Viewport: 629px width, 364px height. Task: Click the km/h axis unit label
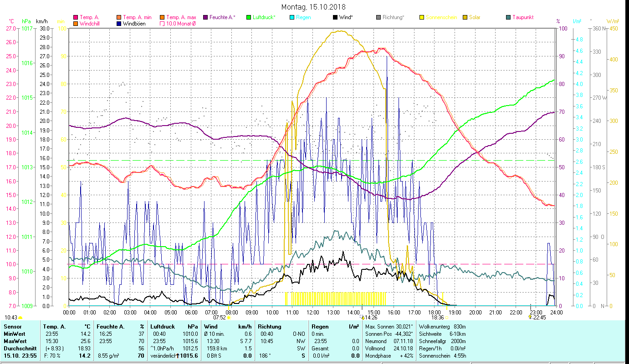pos(41,21)
